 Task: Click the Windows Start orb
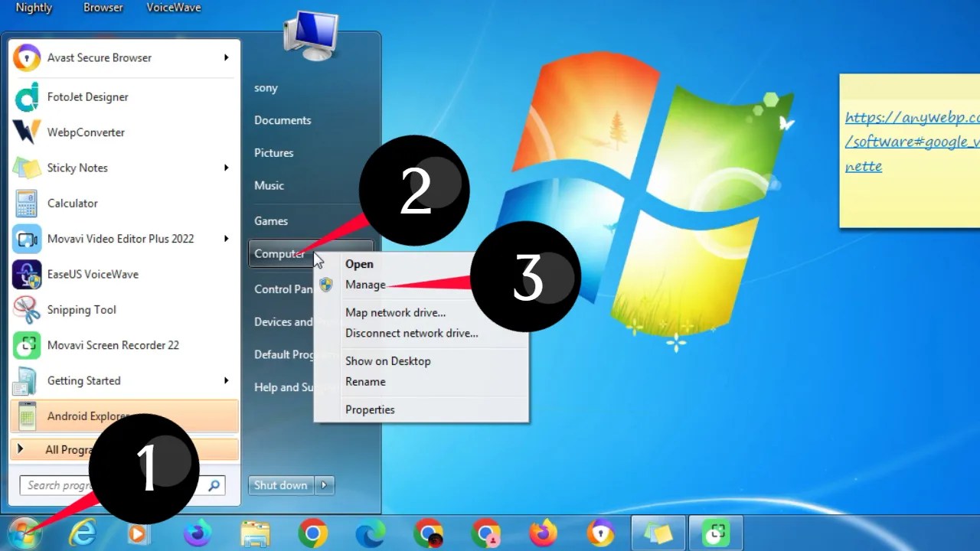[23, 533]
